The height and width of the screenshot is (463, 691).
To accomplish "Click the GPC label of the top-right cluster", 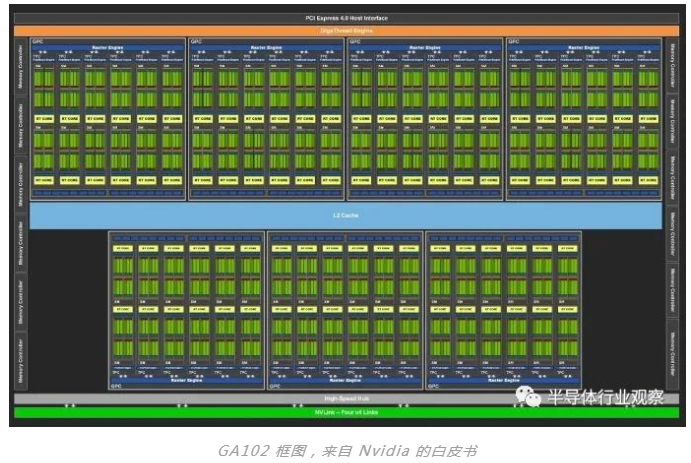I will (x=513, y=42).
